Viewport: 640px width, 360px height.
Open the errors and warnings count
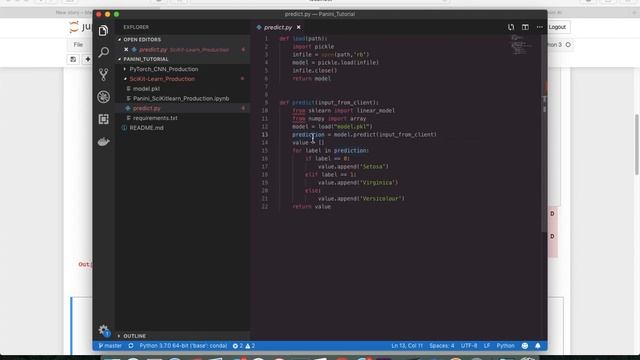pyautogui.click(x=244, y=346)
